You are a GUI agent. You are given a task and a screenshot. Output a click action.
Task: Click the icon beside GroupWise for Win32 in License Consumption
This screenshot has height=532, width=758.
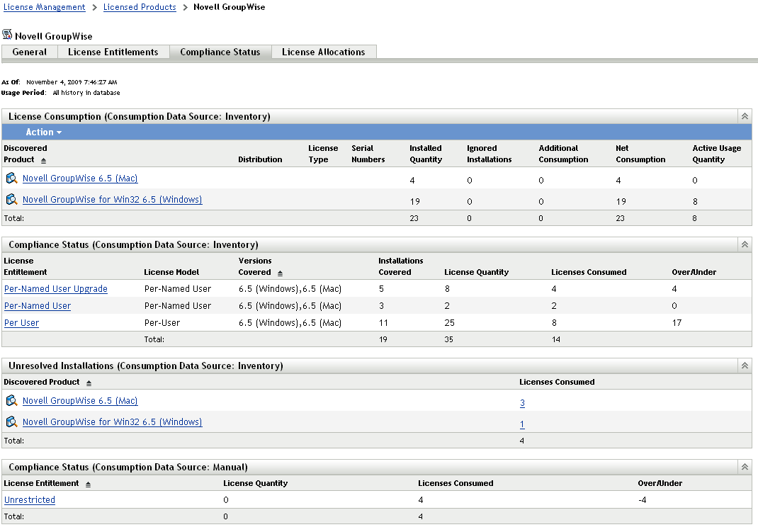11,199
